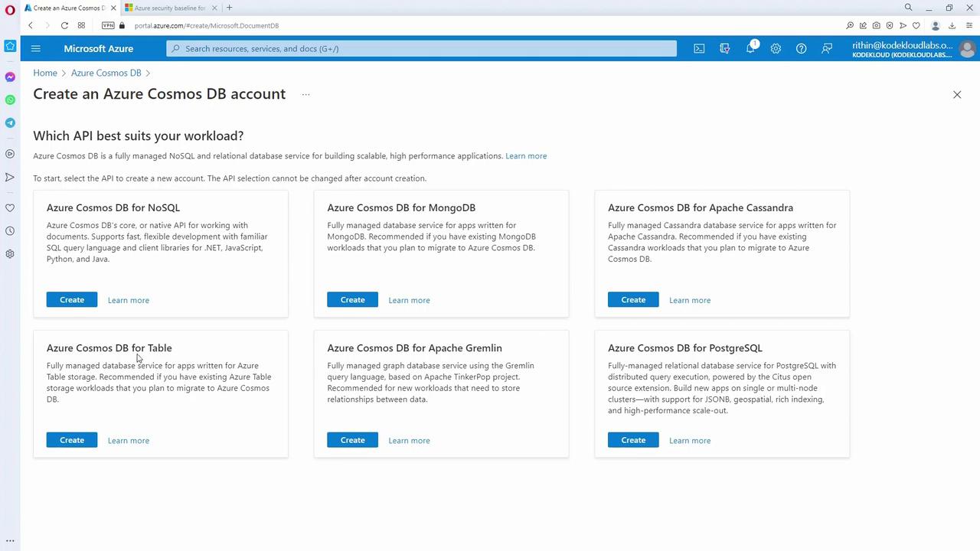The width and height of the screenshot is (980, 551).
Task: Open Opera downloads icon
Action: coord(952,25)
